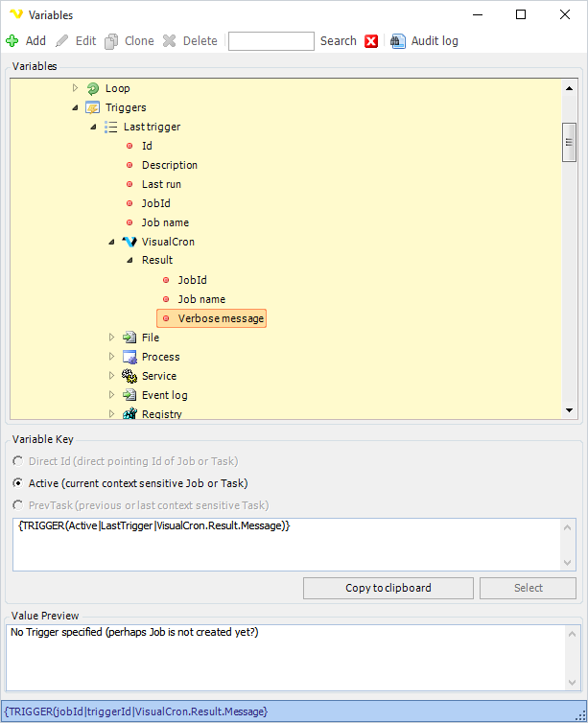Click the Service gears icon
The image size is (588, 723).
click(x=129, y=376)
